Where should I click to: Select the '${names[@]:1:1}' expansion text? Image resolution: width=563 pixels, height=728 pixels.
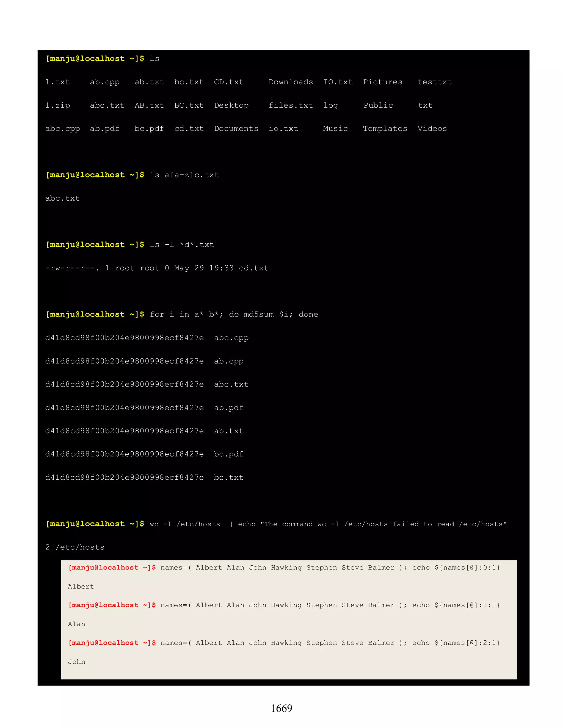[x=467, y=605]
